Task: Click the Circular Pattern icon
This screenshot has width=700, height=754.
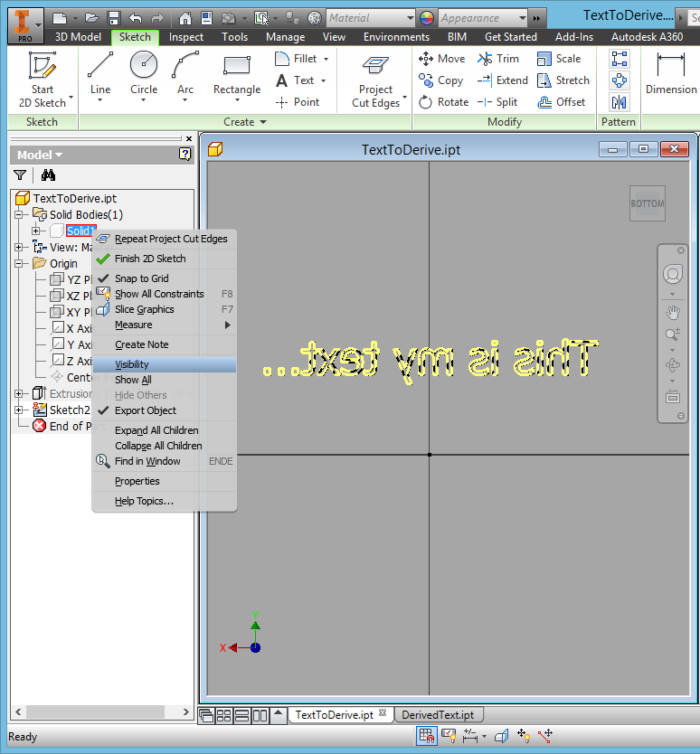Action: coord(620,80)
